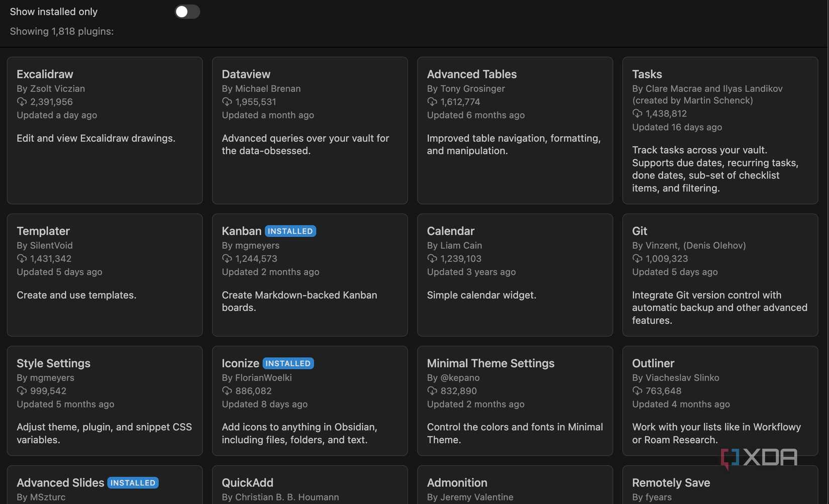Viewport: 829px width, 504px height.
Task: Click download count '999,542'
Action: (x=48, y=391)
